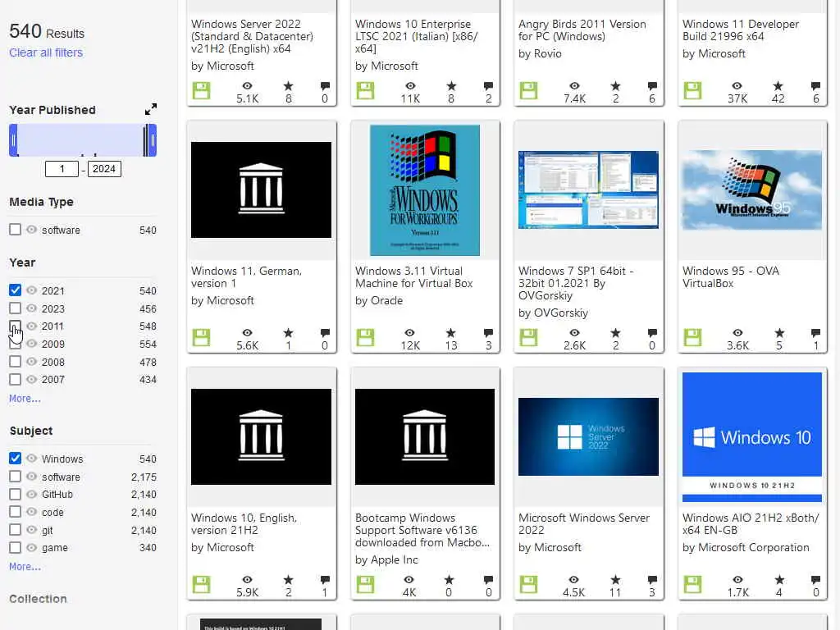Viewport: 840px width, 630px height.
Task: Show more Subject filter options
Action: (25, 567)
